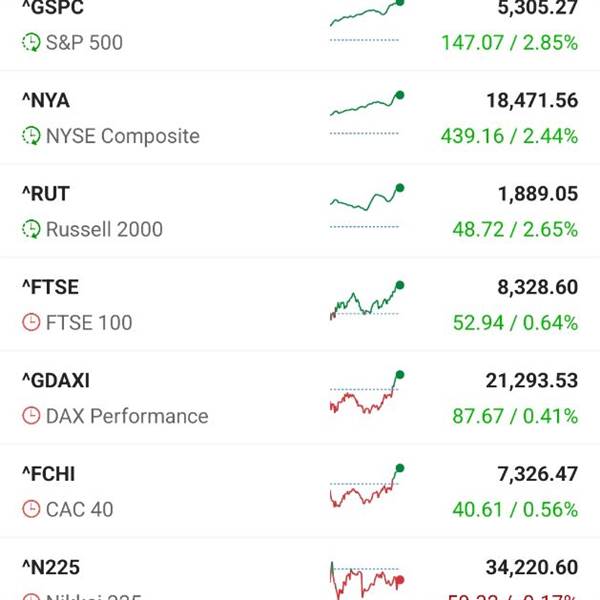Click the DAX Performance clock icon

[x=31, y=416]
